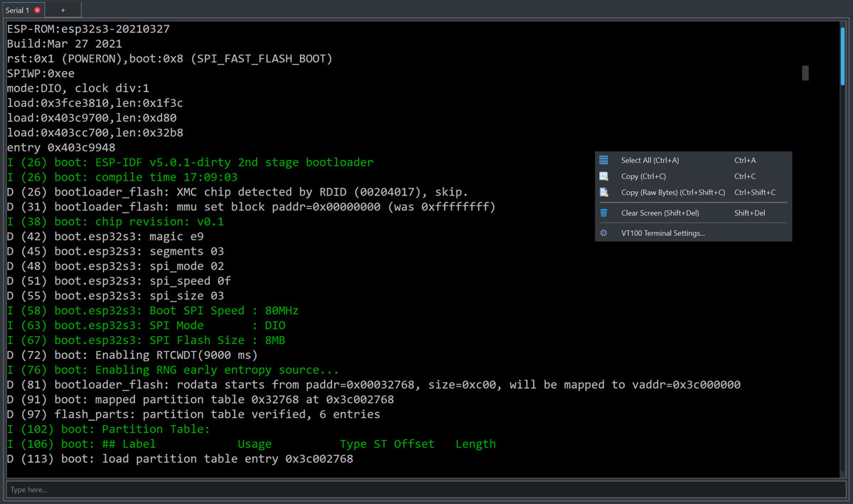Click the plus icon to open a new tab

63,9
